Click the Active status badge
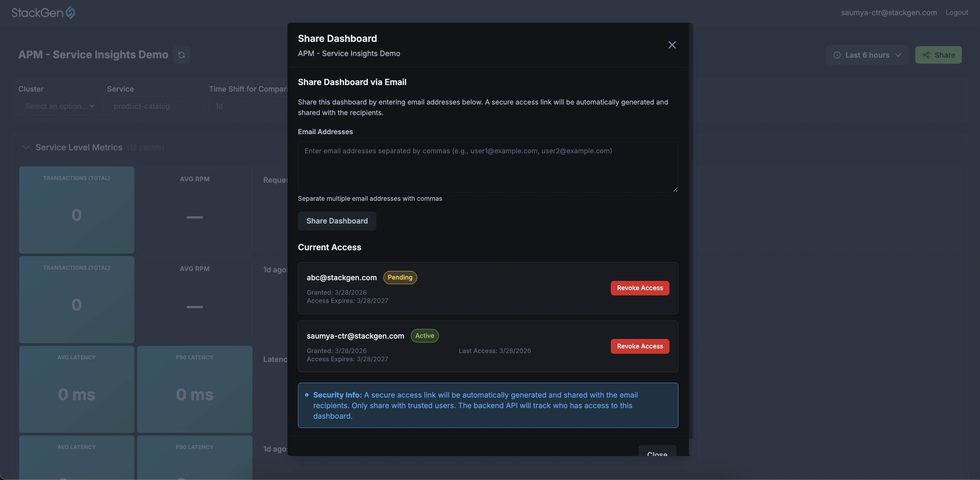Image resolution: width=980 pixels, height=480 pixels. coord(424,336)
